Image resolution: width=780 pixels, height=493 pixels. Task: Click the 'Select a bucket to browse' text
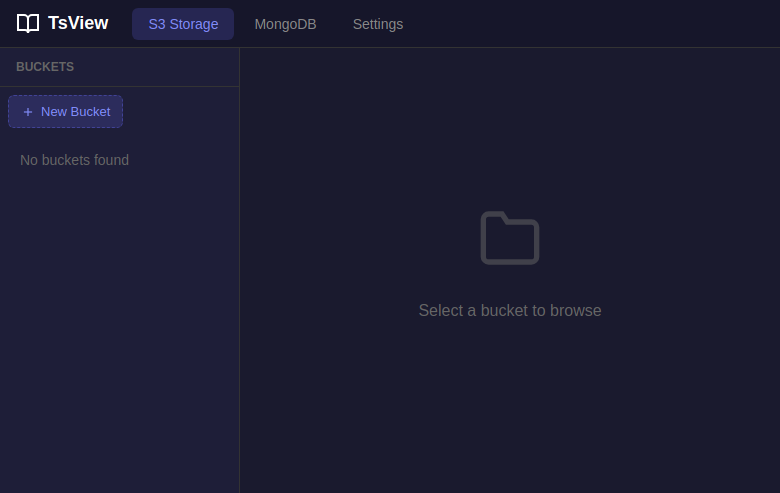(x=510, y=310)
